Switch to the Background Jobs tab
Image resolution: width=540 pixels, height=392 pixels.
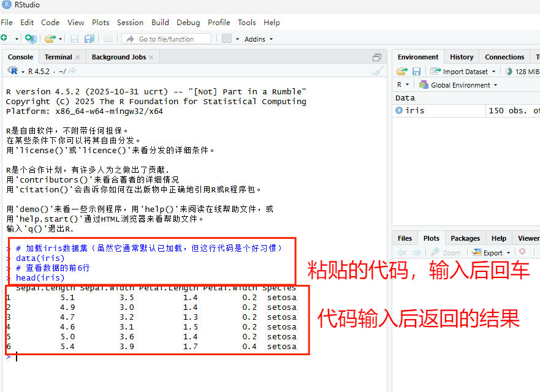point(119,57)
